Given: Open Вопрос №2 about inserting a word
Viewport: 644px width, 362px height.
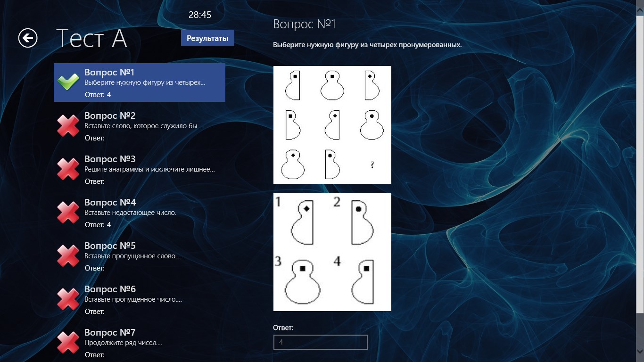Looking at the screenshot, I should pos(140,126).
